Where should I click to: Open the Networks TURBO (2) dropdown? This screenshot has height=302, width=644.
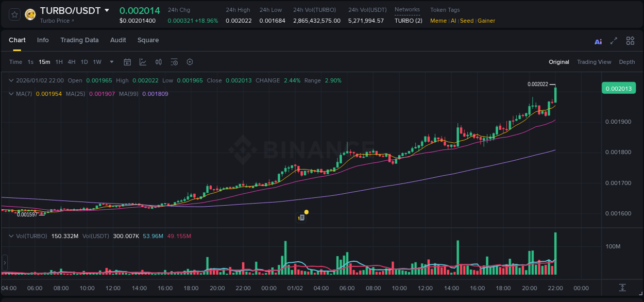click(408, 20)
